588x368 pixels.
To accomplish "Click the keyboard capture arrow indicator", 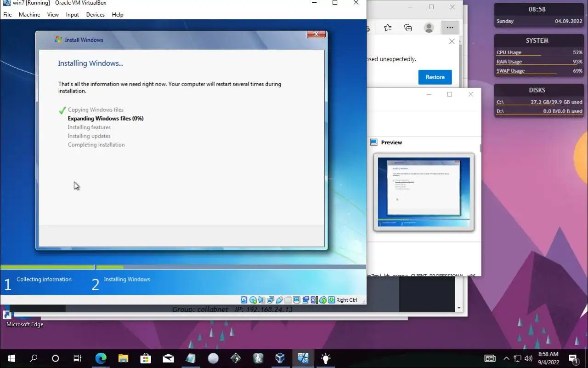I will pyautogui.click(x=332, y=300).
